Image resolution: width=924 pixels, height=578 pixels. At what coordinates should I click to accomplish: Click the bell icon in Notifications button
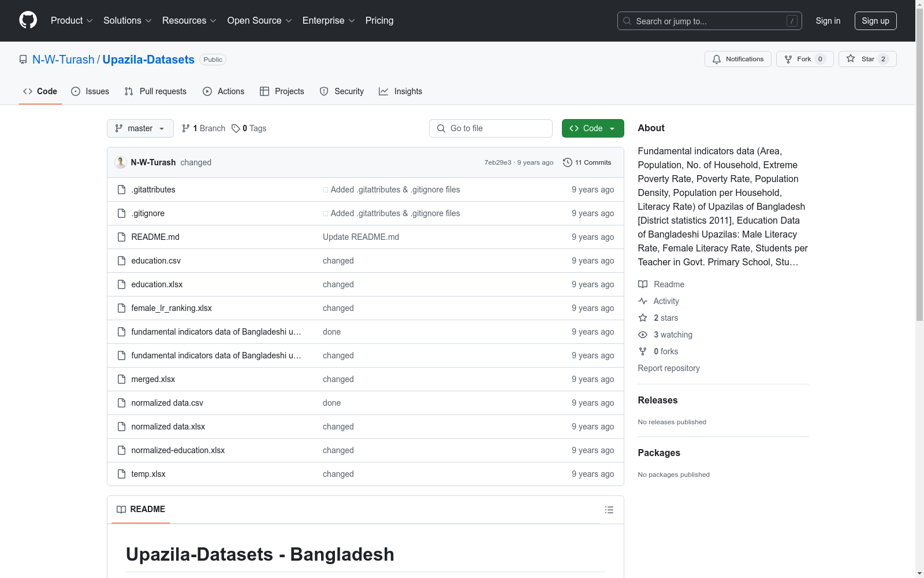[x=717, y=59]
